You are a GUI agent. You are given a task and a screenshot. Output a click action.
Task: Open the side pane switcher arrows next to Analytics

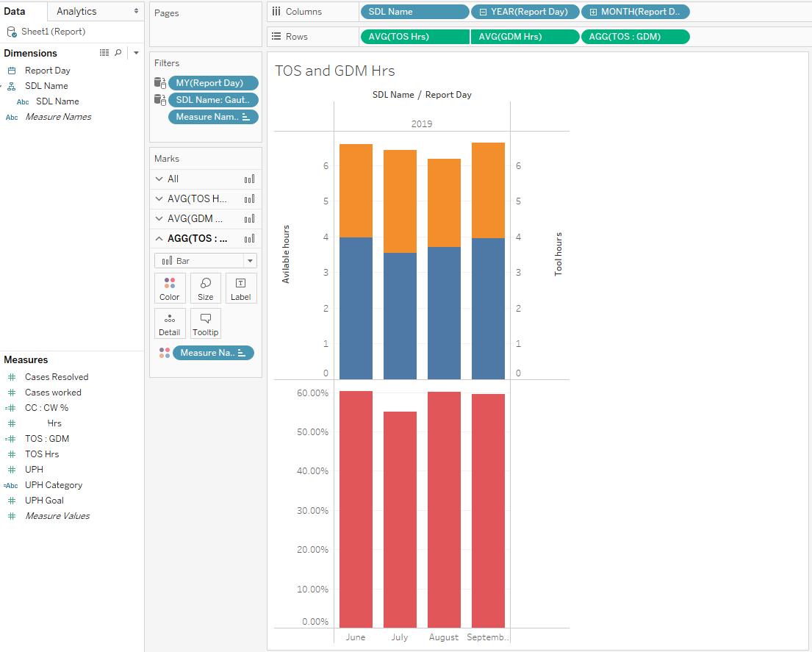tap(136, 11)
